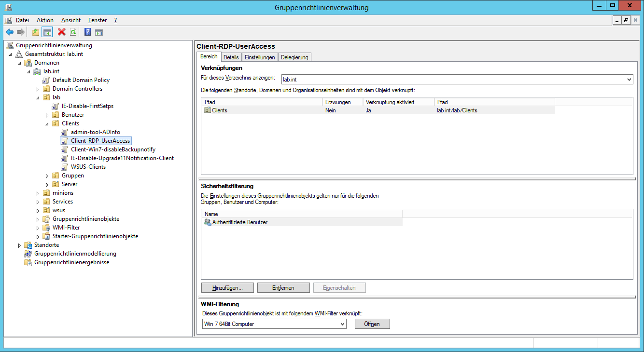Expand the Gruppenrichtlinienobjekte folder

(38, 219)
